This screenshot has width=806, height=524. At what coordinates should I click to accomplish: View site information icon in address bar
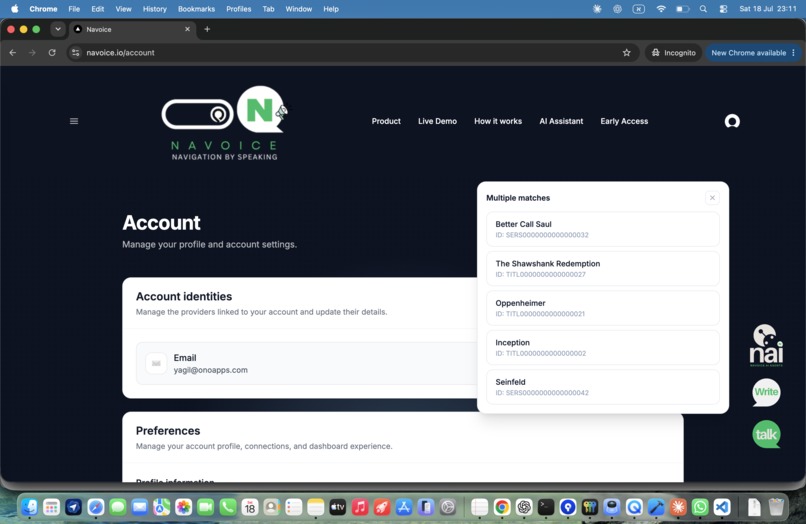tap(76, 52)
